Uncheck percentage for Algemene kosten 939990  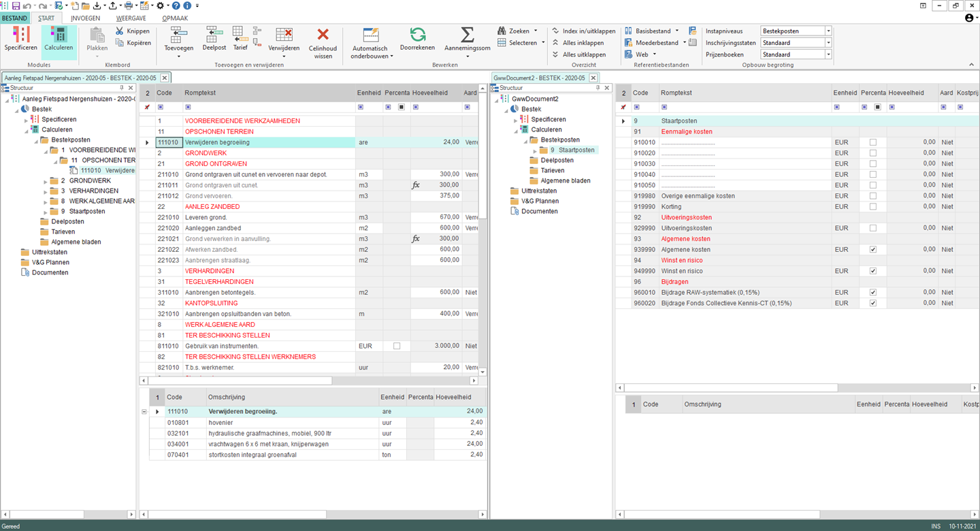tap(873, 250)
